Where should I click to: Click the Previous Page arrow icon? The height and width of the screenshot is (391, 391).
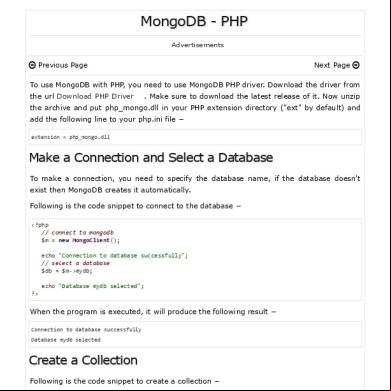(32, 65)
